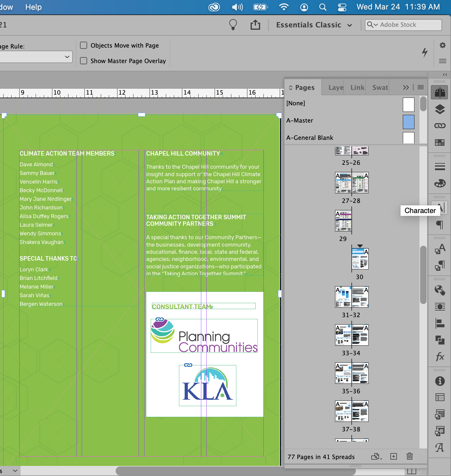
Task: Click the document horizontal scrollbar
Action: click(235, 471)
